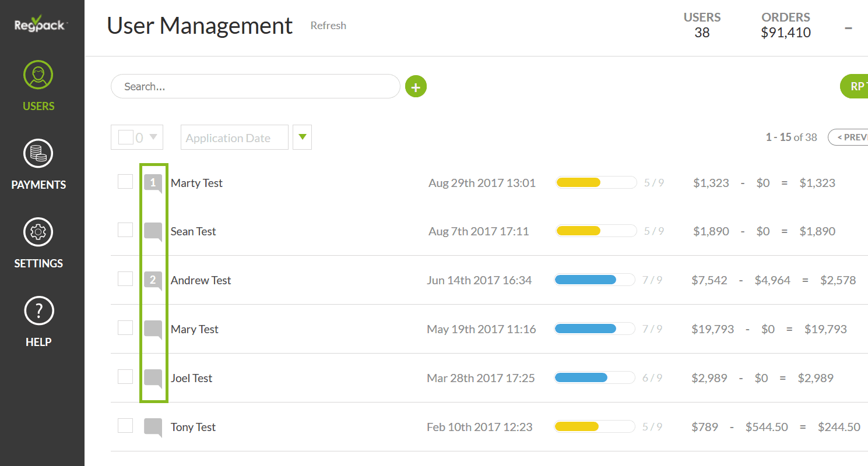Select the checkbox for Mary Test

tap(125, 328)
